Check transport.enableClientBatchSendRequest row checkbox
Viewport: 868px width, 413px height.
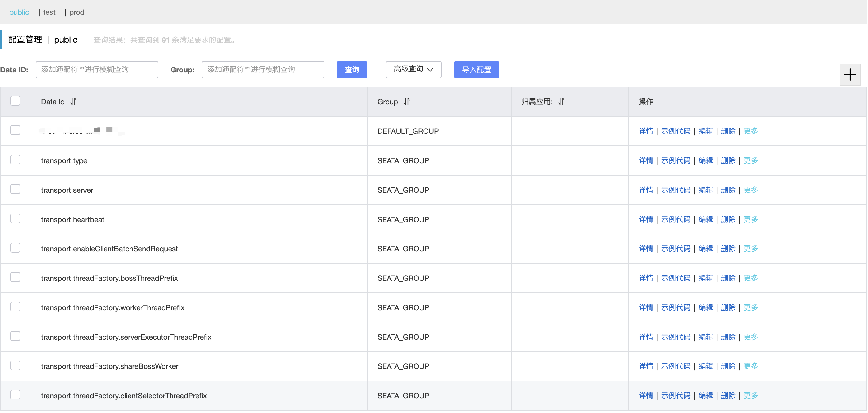click(15, 248)
